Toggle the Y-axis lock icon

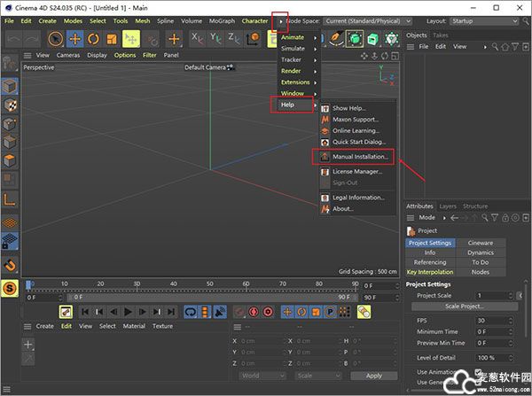tap(217, 39)
